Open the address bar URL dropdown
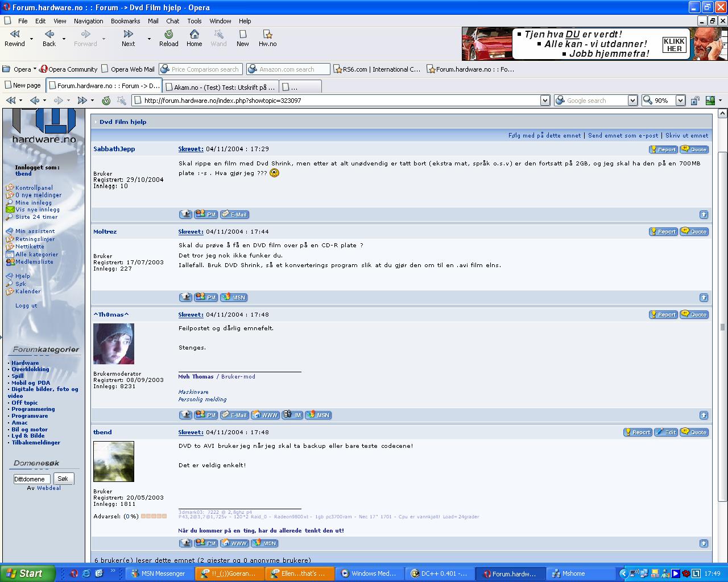728x582 pixels. (x=545, y=101)
